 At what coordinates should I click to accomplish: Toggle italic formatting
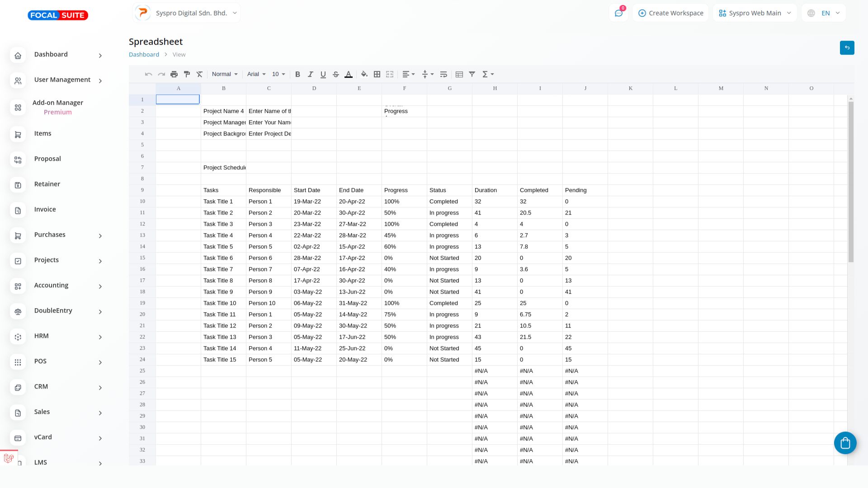(310, 75)
